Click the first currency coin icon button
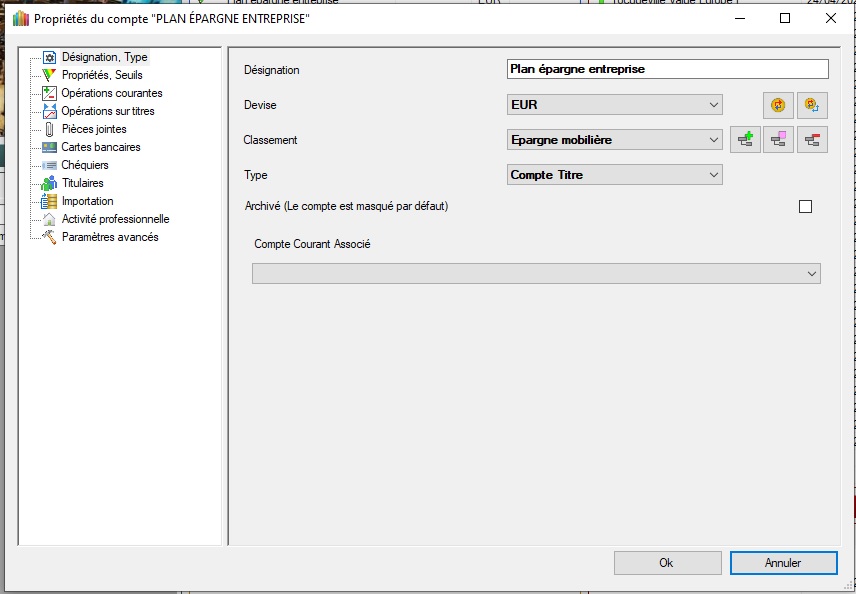856x594 pixels. pyautogui.click(x=778, y=105)
